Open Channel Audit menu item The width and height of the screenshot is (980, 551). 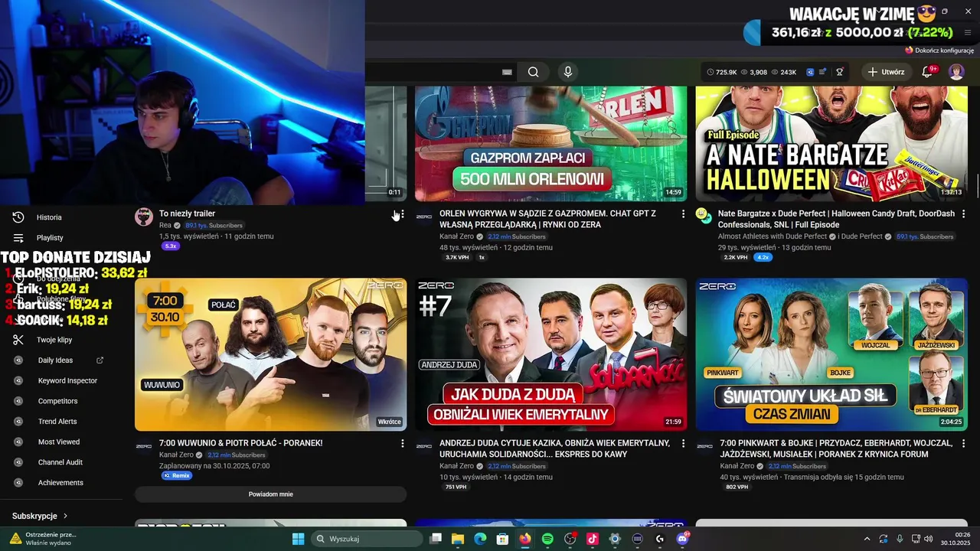pyautogui.click(x=60, y=462)
